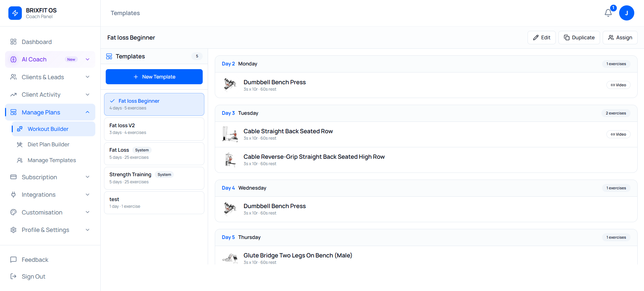Click the Fat loss Beginner page title
644x291 pixels.
tap(131, 38)
